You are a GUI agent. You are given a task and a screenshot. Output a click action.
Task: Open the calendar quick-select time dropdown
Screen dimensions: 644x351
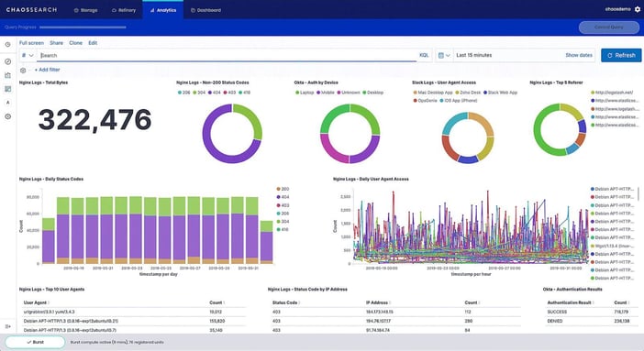[x=444, y=55]
